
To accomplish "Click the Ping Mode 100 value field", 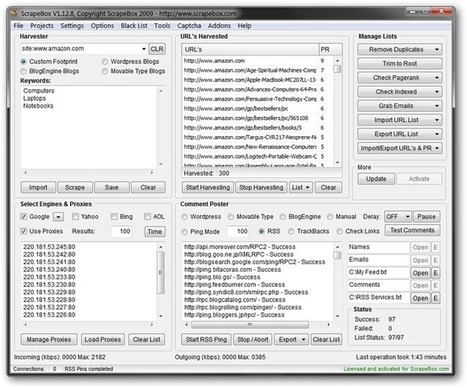I will pyautogui.click(x=238, y=231).
